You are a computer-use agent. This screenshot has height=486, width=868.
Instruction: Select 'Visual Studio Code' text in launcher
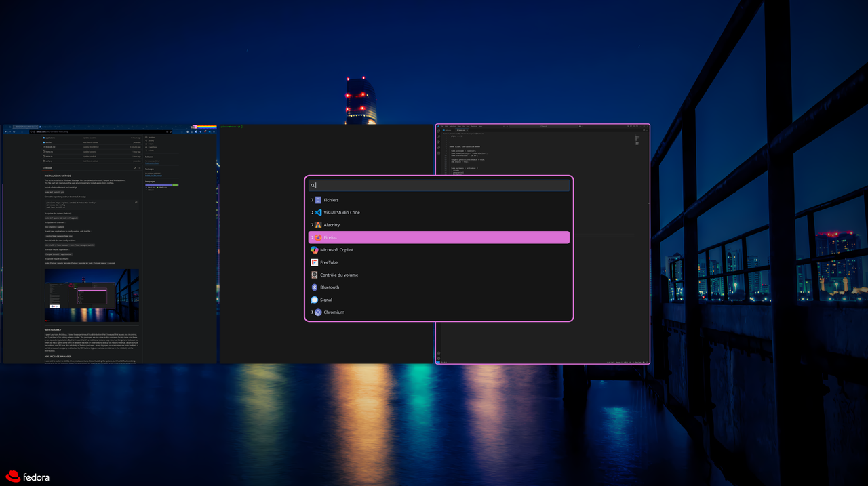pyautogui.click(x=342, y=212)
